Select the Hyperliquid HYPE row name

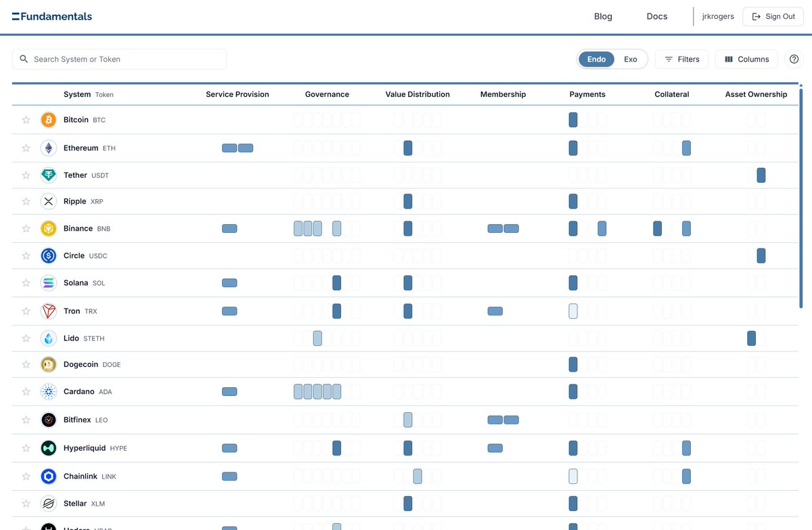(x=95, y=448)
